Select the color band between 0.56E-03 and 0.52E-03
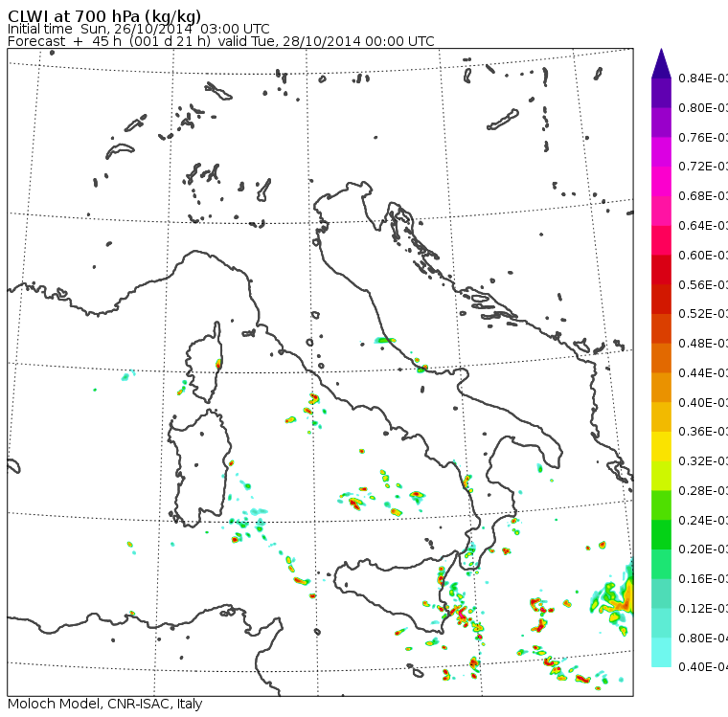 (x=661, y=300)
